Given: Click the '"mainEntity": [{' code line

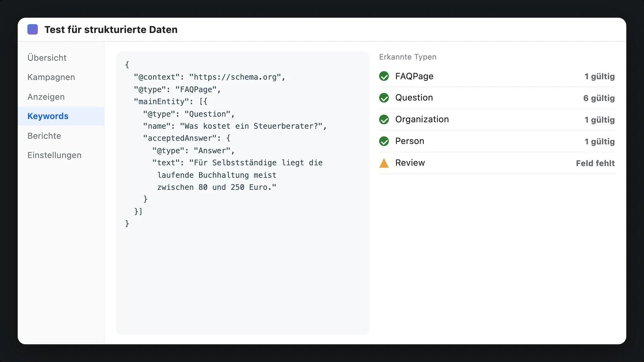Looking at the screenshot, I should [171, 101].
